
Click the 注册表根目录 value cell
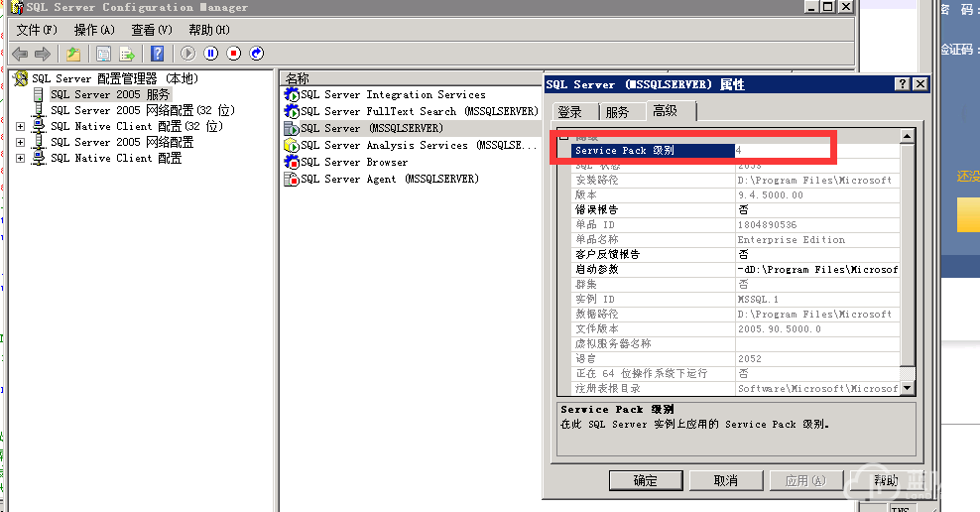click(x=817, y=389)
